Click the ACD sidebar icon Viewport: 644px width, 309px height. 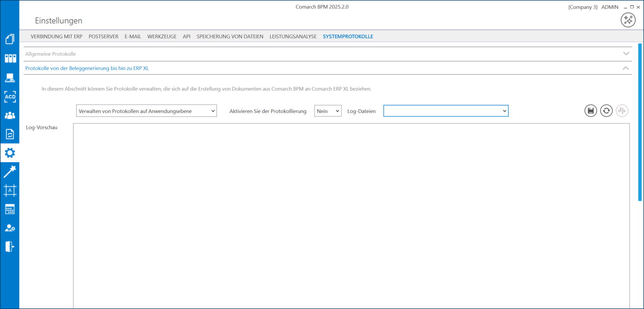[10, 96]
